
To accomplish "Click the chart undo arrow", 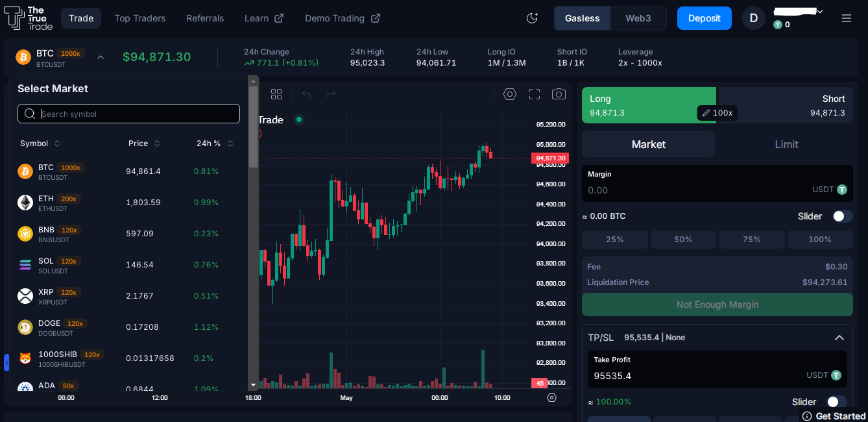I will [307, 94].
